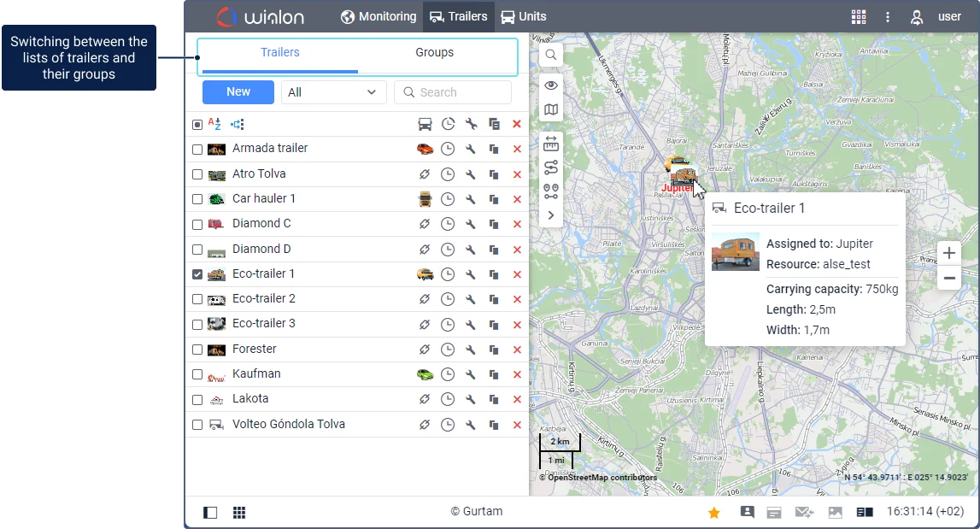The image size is (980, 529).
Task: Select the distance ruler map tool
Action: (x=550, y=144)
